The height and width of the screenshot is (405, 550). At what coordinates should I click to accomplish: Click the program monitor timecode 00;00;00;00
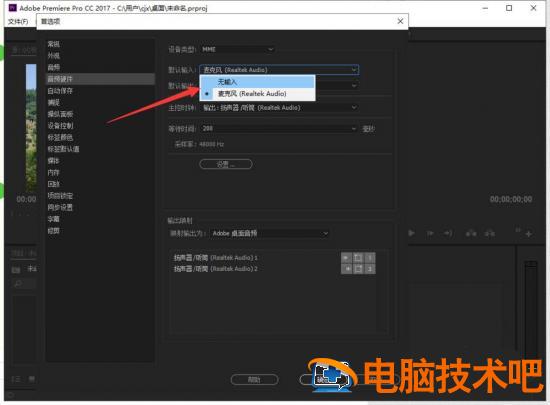tap(511, 200)
